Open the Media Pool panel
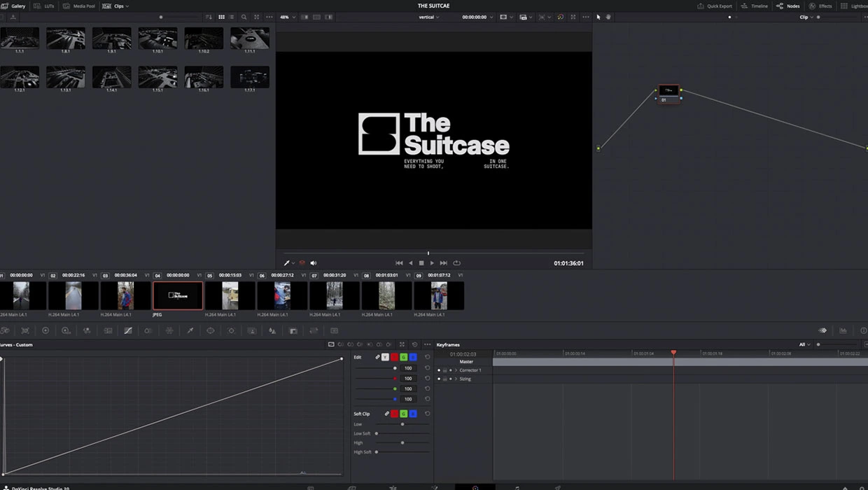The width and height of the screenshot is (868, 490). pyautogui.click(x=79, y=6)
